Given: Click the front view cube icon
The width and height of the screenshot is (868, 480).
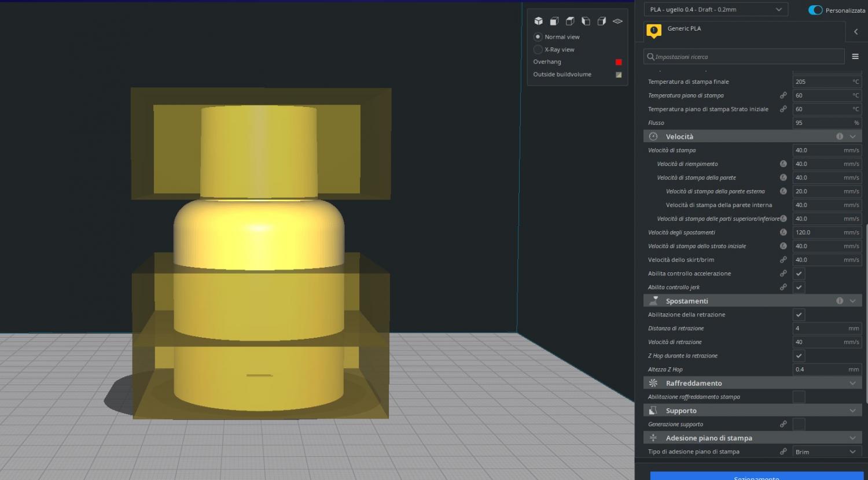Looking at the screenshot, I should pyautogui.click(x=554, y=21).
